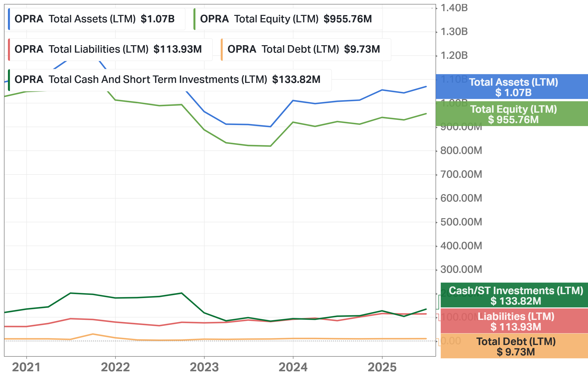Click the 1.40B y-axis label
Viewport: 588px width, 377px height.
tap(454, 8)
